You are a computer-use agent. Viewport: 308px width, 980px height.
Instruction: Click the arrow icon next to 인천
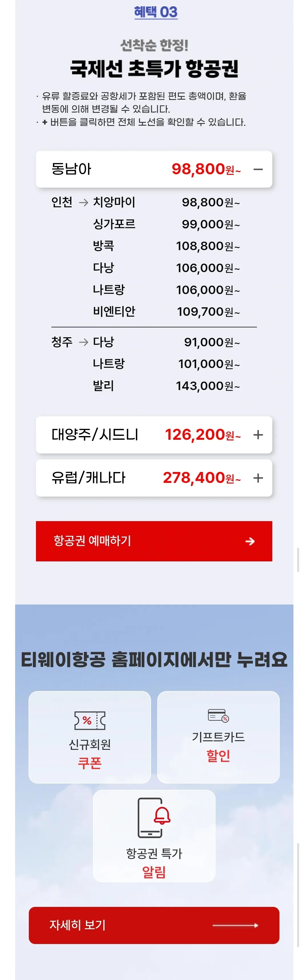pos(83,202)
